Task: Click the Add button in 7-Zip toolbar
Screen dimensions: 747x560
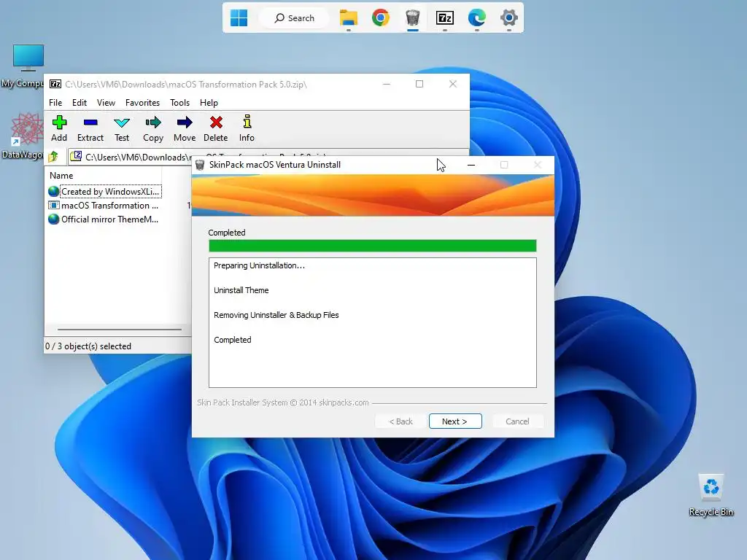Action: [59, 128]
